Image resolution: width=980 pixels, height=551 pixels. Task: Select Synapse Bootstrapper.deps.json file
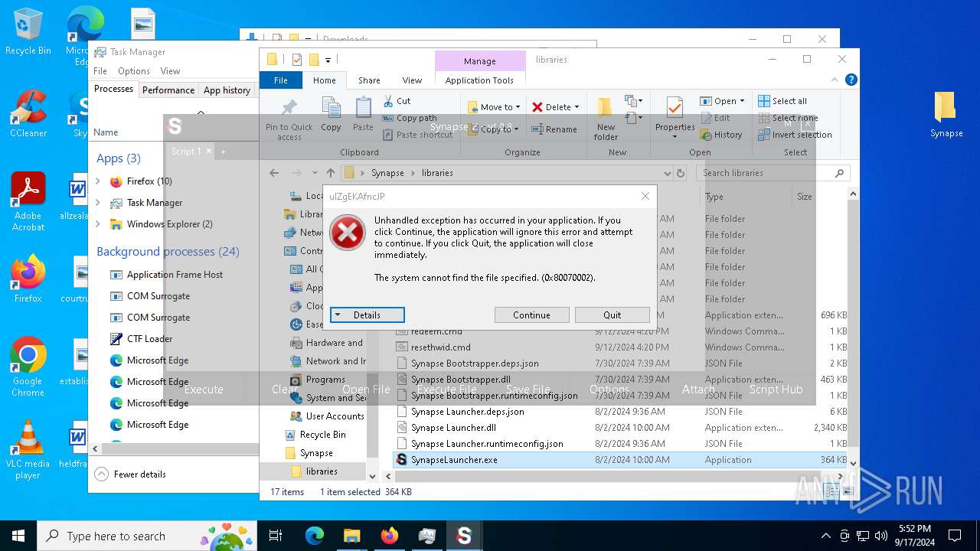pyautogui.click(x=474, y=364)
